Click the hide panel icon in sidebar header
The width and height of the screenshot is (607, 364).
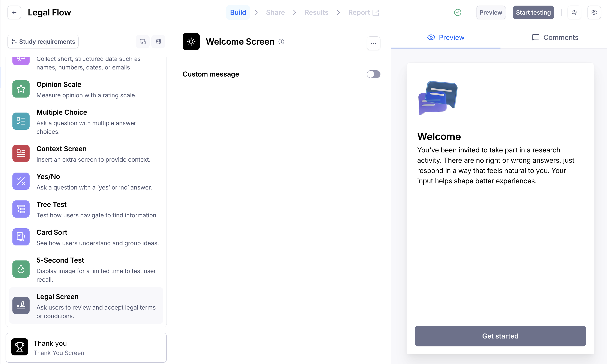(158, 41)
